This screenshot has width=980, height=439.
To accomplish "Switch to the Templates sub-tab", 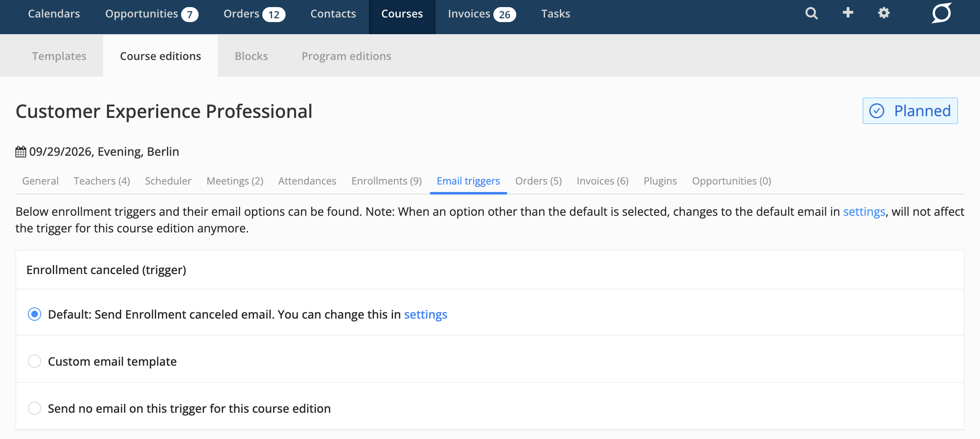I will pyautogui.click(x=59, y=56).
